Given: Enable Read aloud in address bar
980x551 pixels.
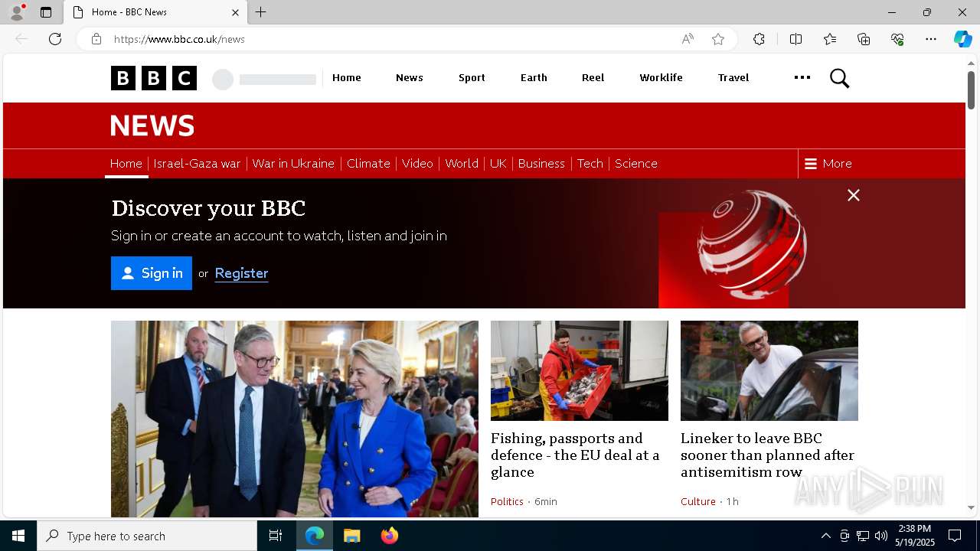Looking at the screenshot, I should 688,39.
